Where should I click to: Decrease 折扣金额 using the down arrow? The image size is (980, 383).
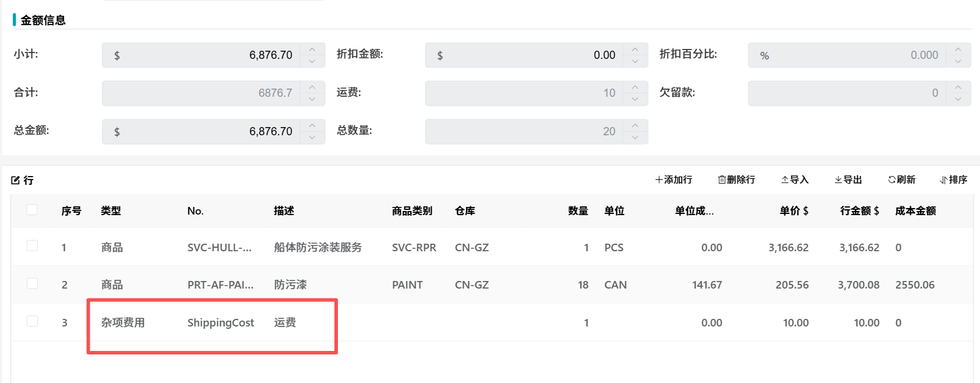coord(635,61)
